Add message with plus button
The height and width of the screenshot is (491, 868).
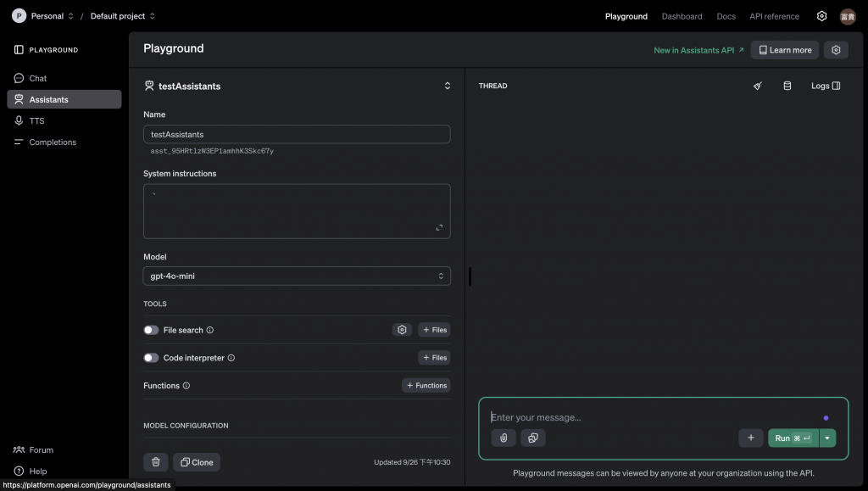tap(751, 438)
